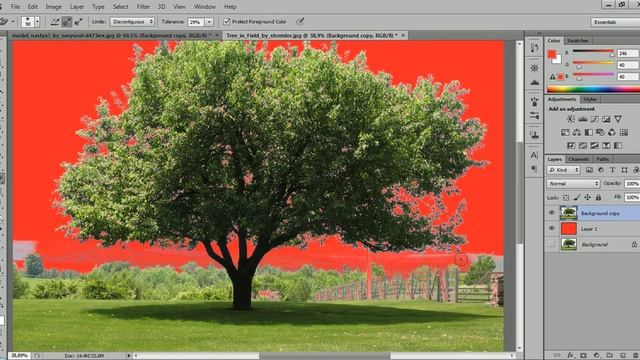Add a layer mask
This screenshot has width=640, height=360.
[x=583, y=356]
